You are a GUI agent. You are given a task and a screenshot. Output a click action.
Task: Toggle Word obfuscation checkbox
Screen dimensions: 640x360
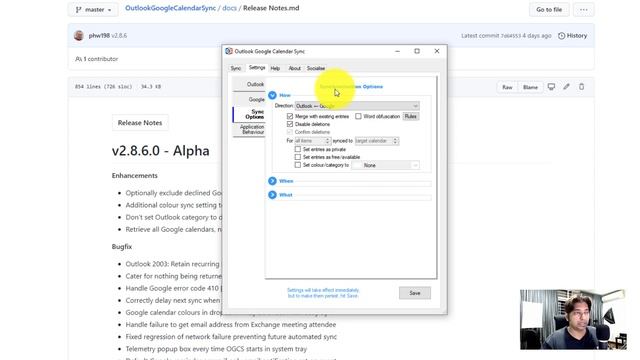pos(358,116)
